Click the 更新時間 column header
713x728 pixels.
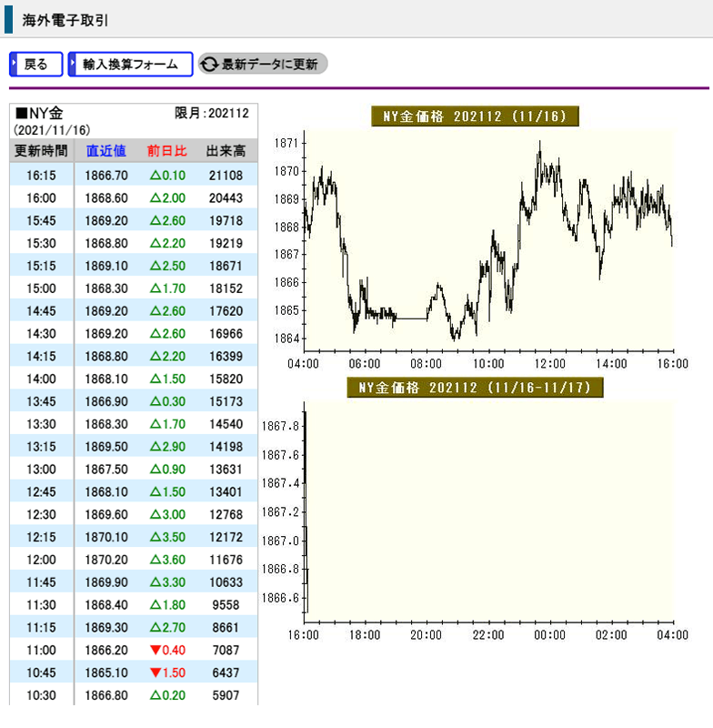tap(41, 151)
